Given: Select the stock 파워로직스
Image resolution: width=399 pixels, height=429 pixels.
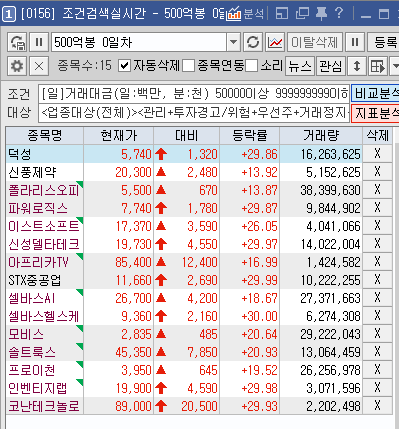Looking at the screenshot, I should click(38, 208).
